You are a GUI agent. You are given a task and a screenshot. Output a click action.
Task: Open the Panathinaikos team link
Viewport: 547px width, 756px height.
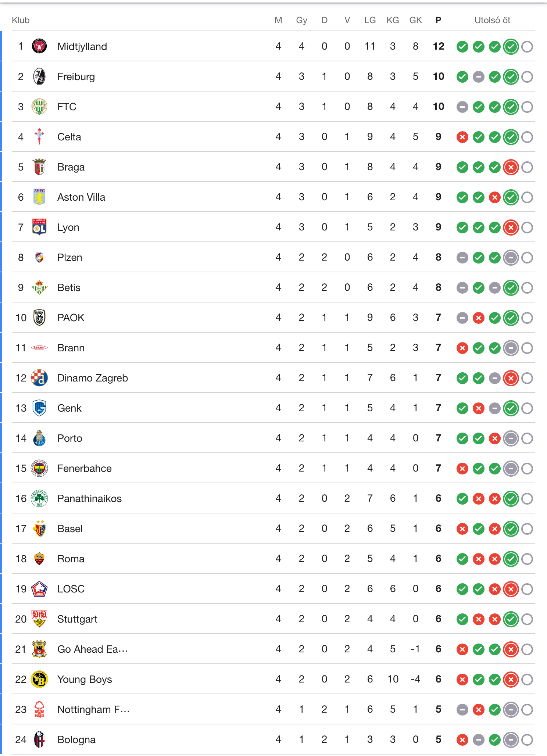click(x=89, y=498)
